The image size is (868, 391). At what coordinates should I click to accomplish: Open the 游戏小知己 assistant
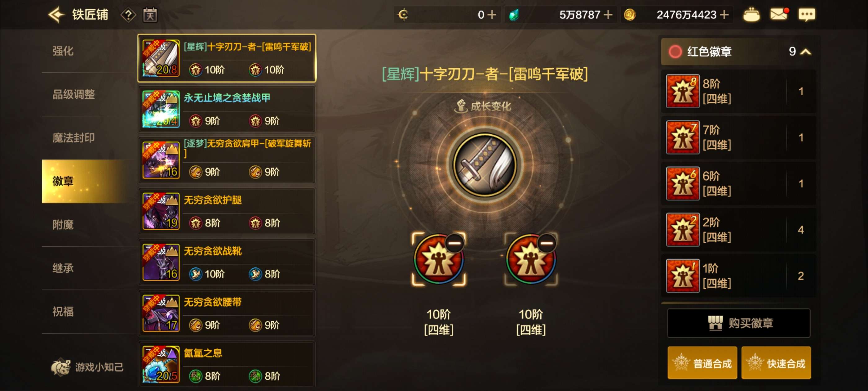point(87,367)
